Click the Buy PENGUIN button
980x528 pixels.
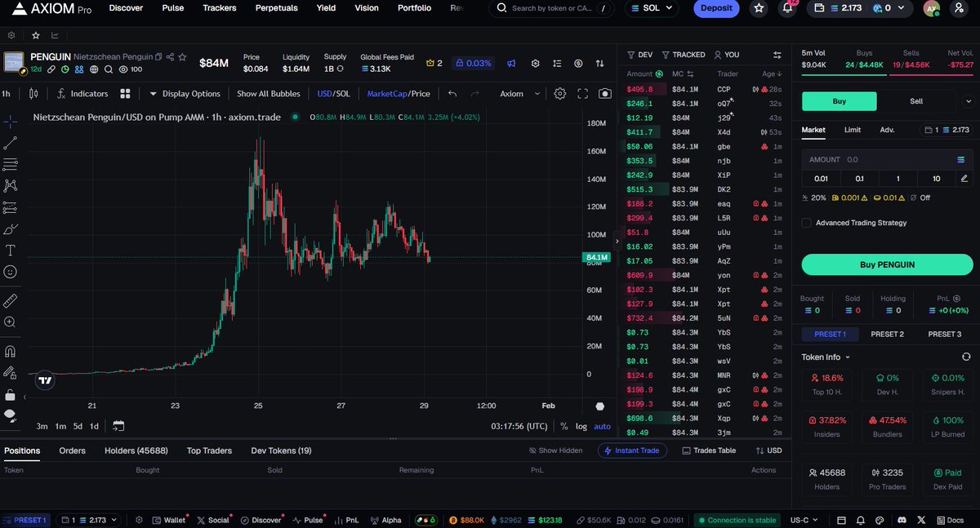pyautogui.click(x=887, y=264)
